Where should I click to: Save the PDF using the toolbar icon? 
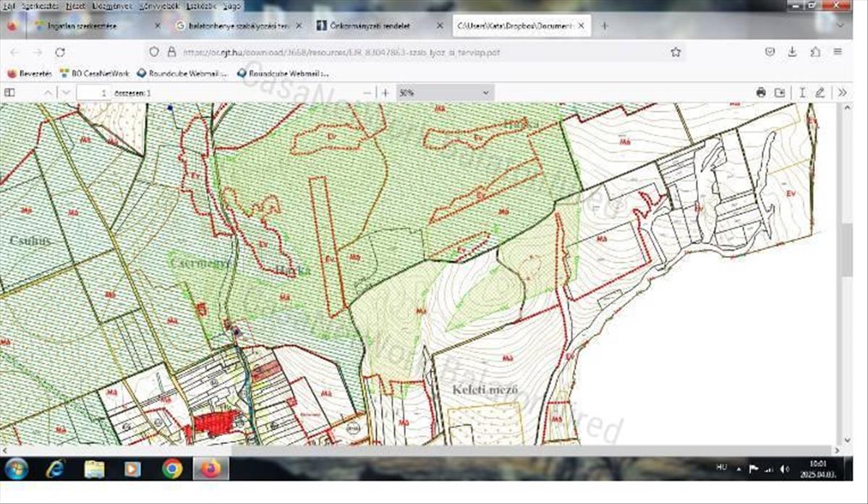[780, 93]
